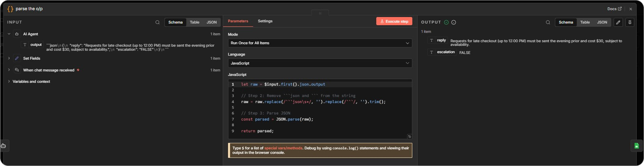
Task: Open the Settings tab
Action: click(x=265, y=21)
